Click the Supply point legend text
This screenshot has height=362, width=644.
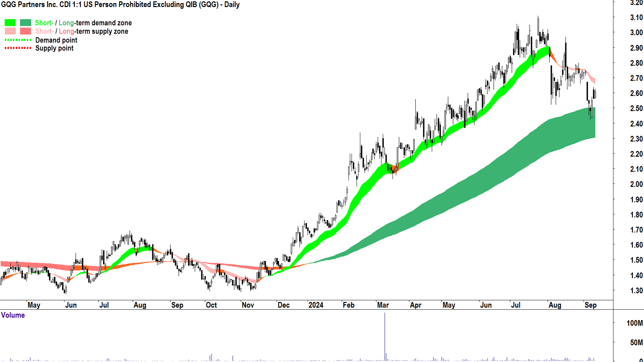coord(54,48)
